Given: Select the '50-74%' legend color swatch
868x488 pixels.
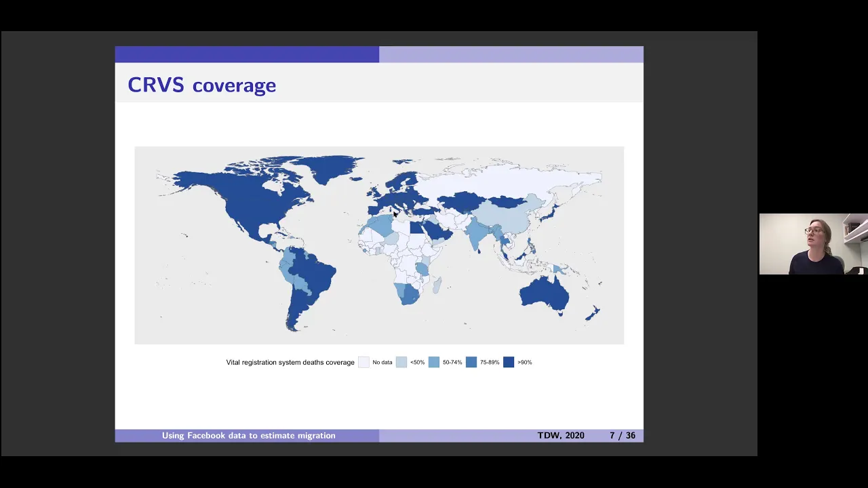Looking at the screenshot, I should 434,363.
